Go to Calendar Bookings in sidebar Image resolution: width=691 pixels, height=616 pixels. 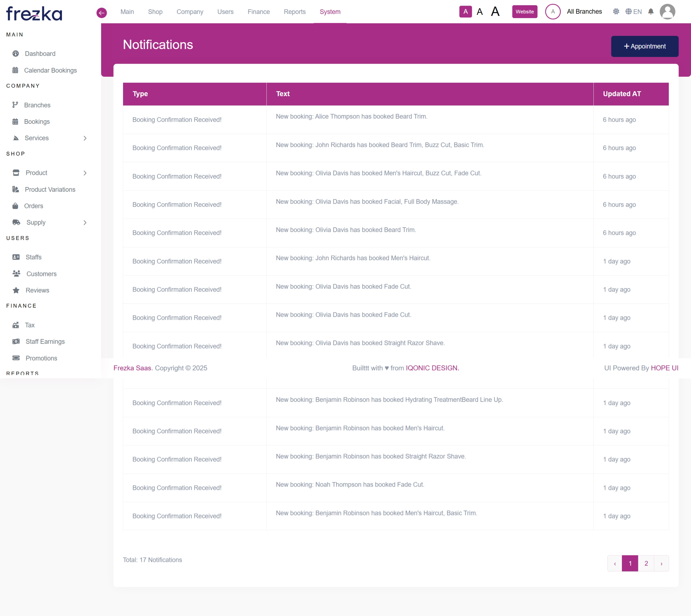tap(50, 71)
